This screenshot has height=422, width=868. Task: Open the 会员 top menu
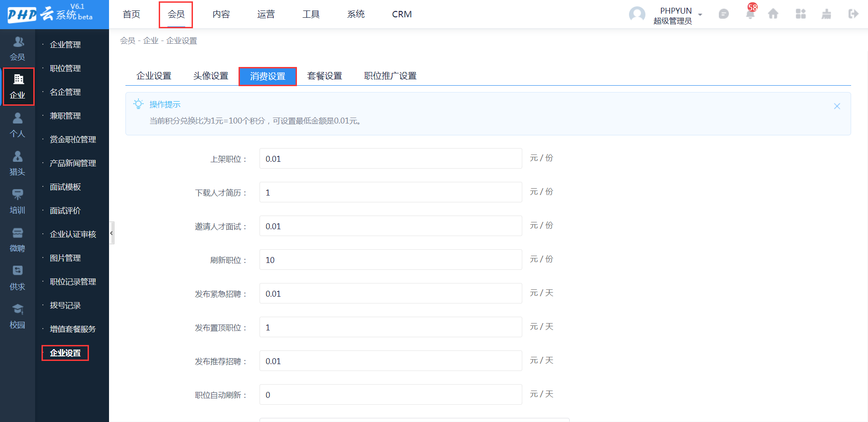coord(176,14)
